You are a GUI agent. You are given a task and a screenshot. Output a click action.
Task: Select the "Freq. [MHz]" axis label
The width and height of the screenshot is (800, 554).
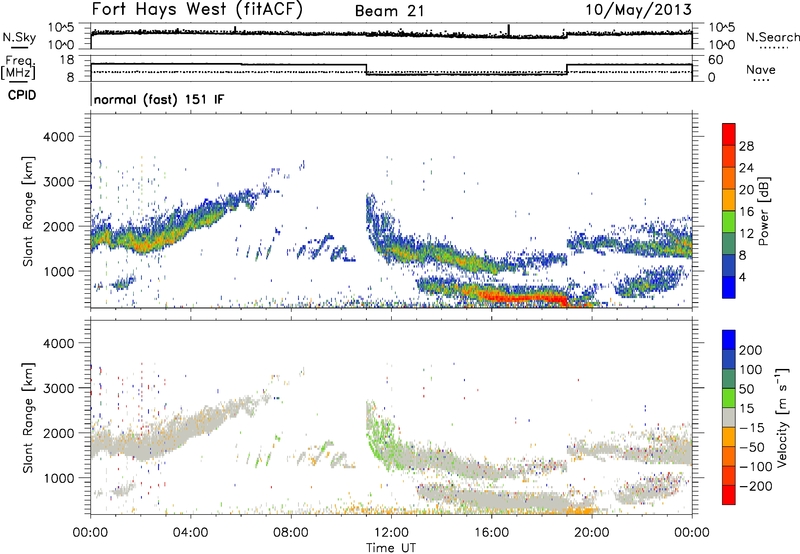19,68
